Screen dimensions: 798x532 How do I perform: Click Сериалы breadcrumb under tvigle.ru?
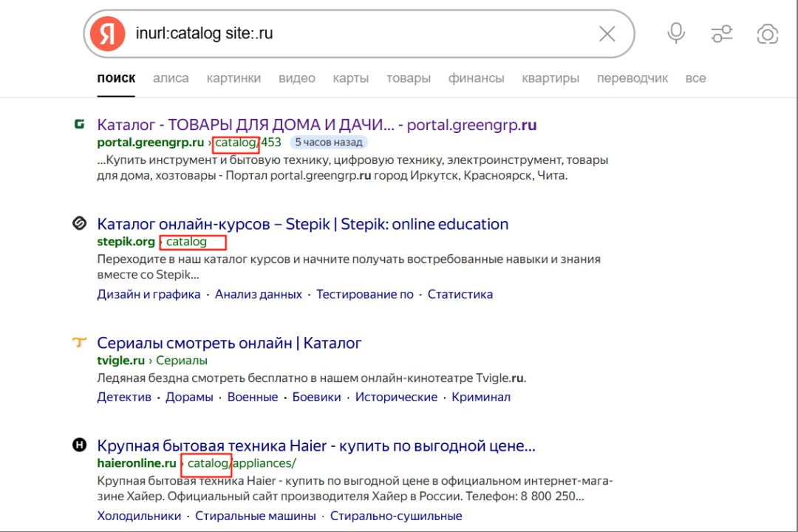click(x=181, y=361)
